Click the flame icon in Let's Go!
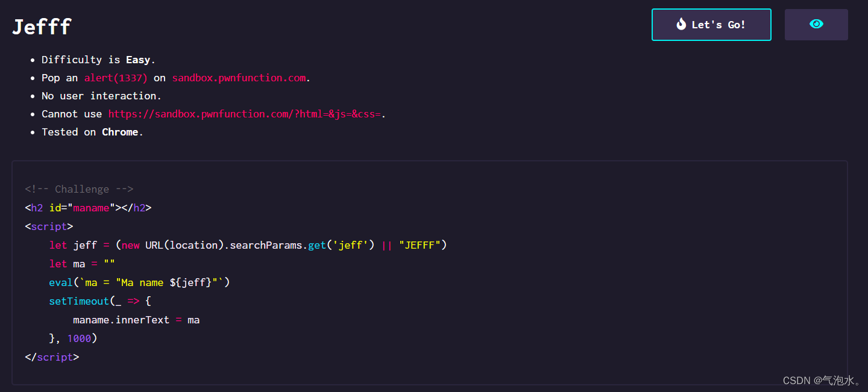Screen dimensions: 868x392 coord(681,24)
